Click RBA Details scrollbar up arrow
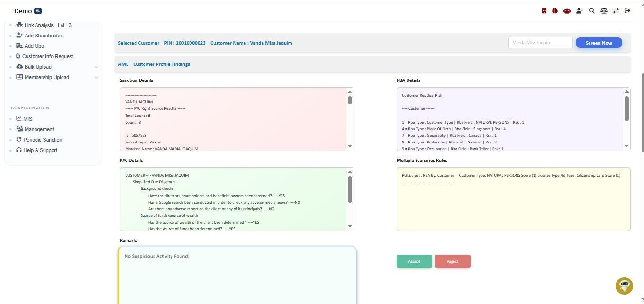Screen dimensions: 644x304 point(627,92)
